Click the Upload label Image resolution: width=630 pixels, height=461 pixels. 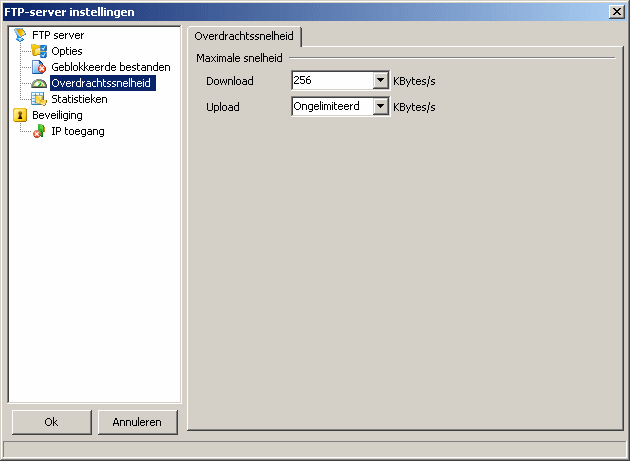(x=223, y=107)
